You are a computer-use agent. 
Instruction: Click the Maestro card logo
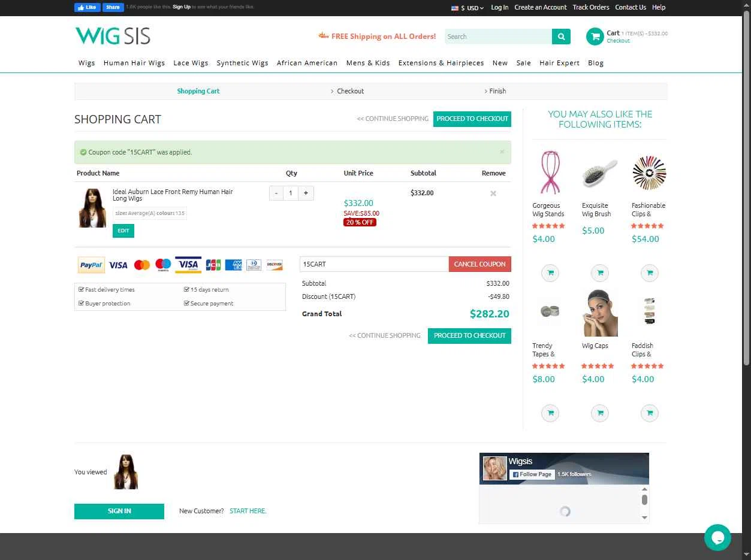163,265
